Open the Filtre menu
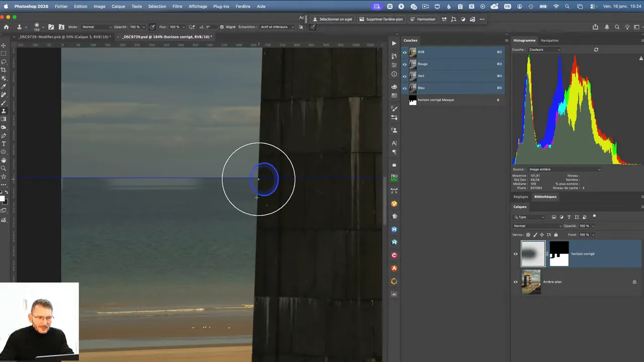644x362 pixels. [177, 7]
